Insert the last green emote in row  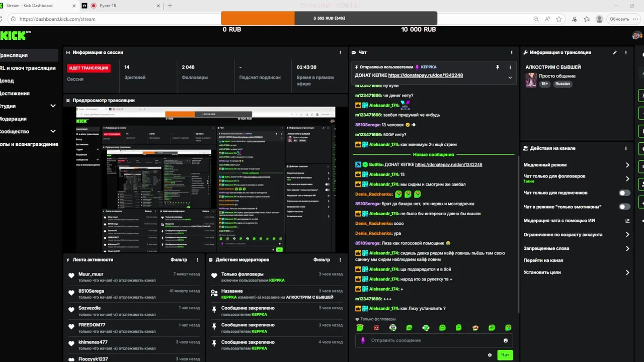point(508,328)
